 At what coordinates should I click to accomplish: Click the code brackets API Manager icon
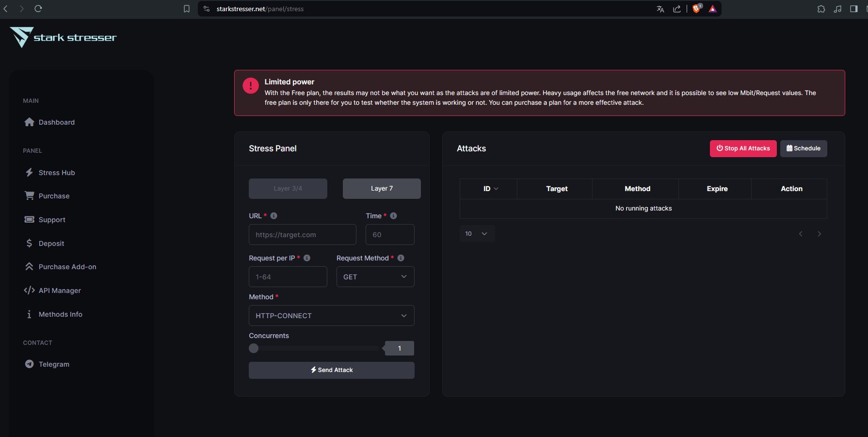point(30,291)
